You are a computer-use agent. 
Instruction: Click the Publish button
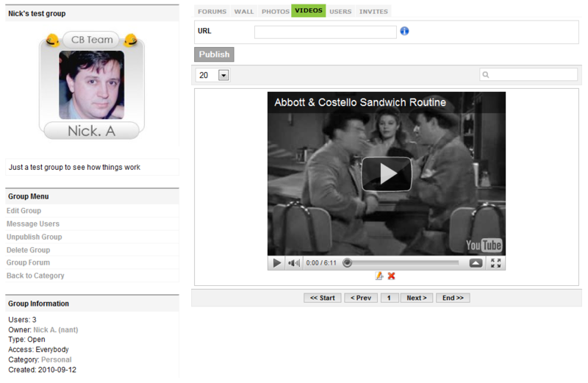pyautogui.click(x=214, y=54)
